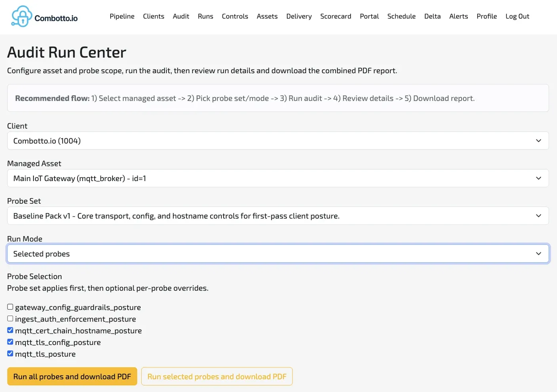Open the Runs section
This screenshot has height=392, width=557.
tap(205, 16)
